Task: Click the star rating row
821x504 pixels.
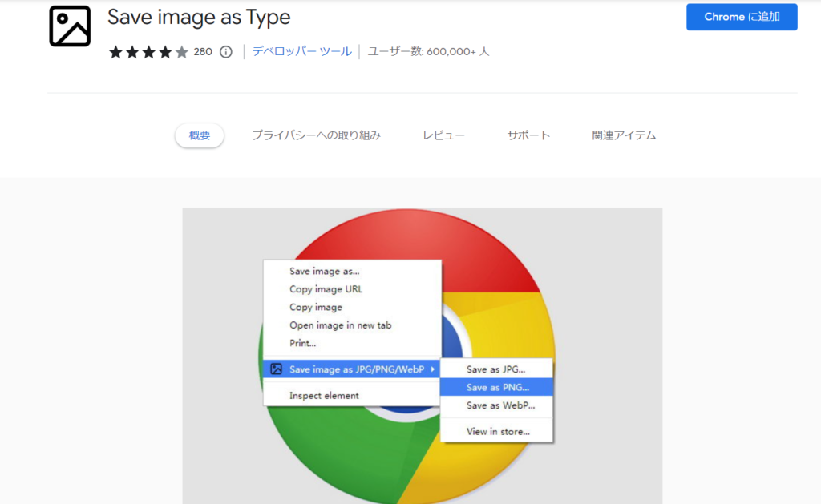Action: click(148, 52)
